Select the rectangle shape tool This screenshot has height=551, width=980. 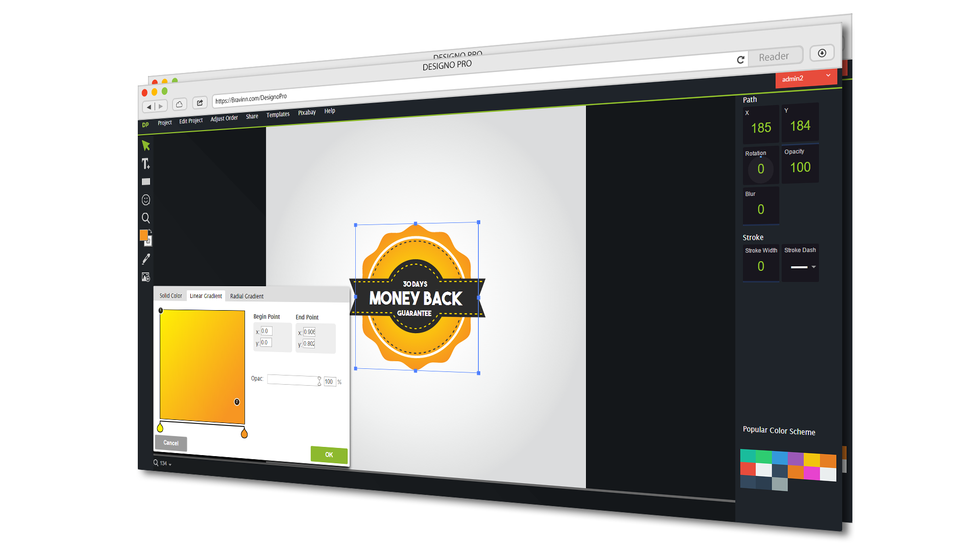click(x=146, y=182)
